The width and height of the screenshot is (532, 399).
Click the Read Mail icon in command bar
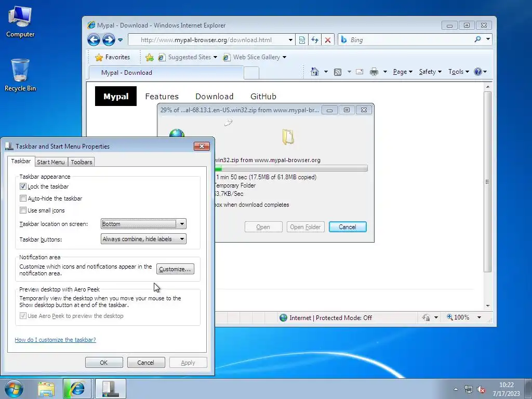(x=360, y=72)
